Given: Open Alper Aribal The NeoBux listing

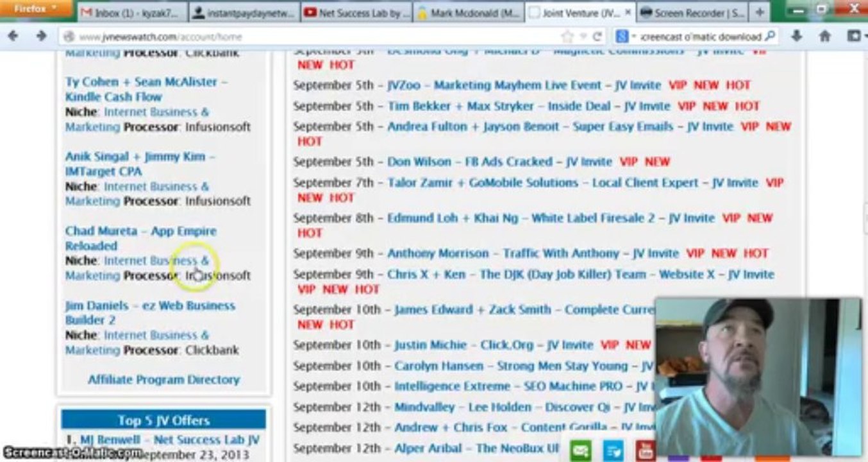Looking at the screenshot, I should (x=477, y=448).
